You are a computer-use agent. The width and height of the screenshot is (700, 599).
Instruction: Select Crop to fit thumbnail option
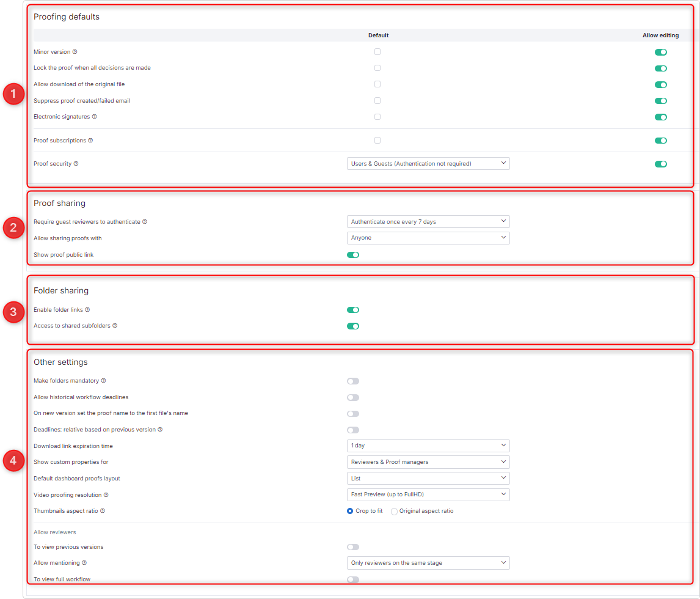click(x=350, y=511)
